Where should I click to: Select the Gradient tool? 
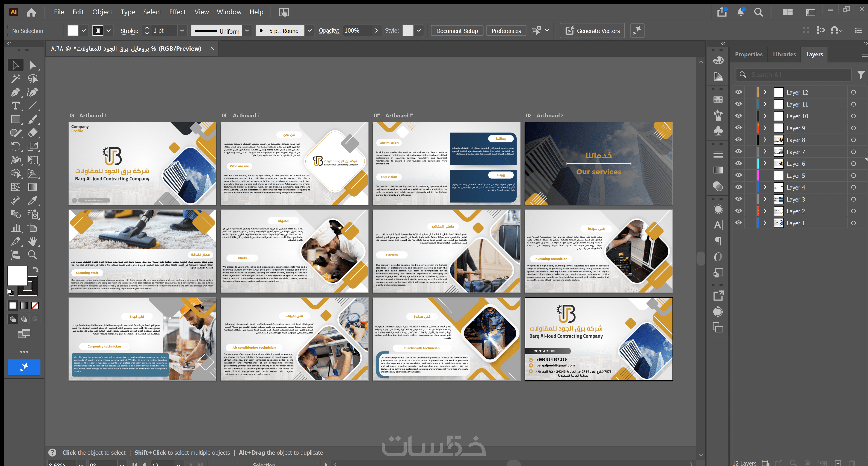click(x=33, y=187)
